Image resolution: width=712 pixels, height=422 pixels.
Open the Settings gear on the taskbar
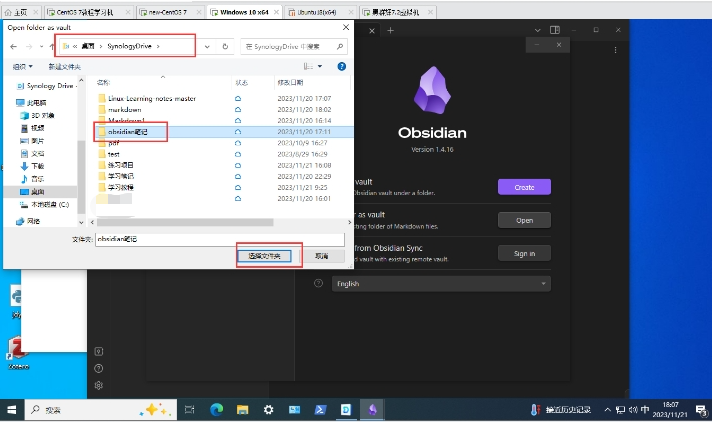click(268, 410)
